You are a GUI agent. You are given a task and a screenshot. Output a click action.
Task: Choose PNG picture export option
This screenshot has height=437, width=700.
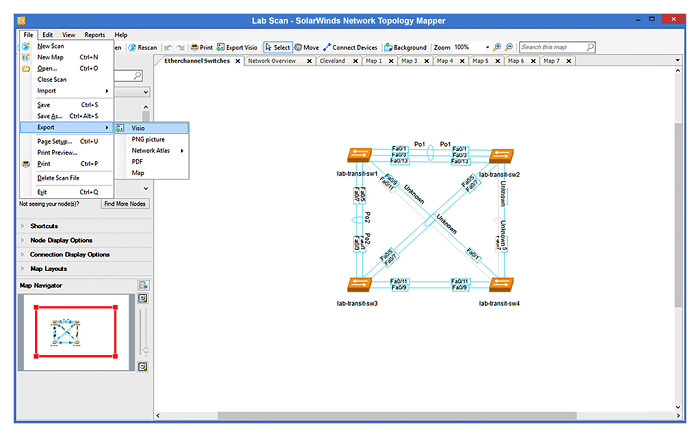(152, 140)
